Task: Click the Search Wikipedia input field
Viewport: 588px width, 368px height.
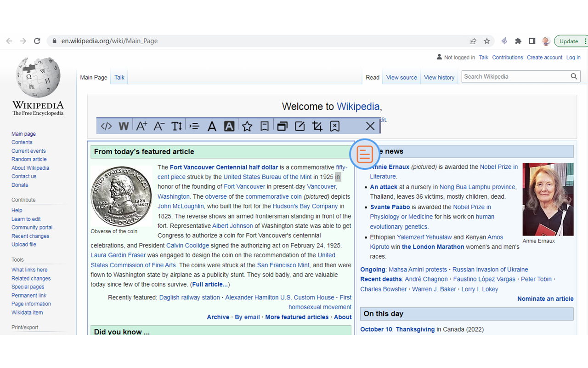Action: 515,76
